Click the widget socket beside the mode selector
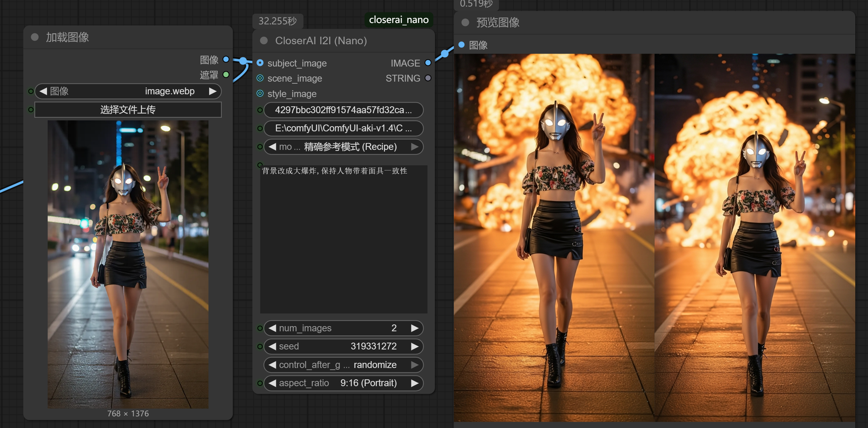This screenshot has width=868, height=428. (x=260, y=147)
